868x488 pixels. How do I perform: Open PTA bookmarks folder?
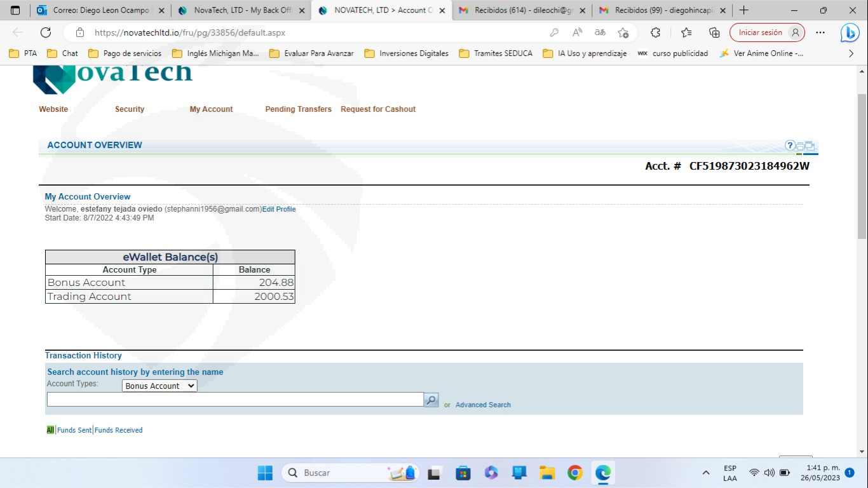pyautogui.click(x=23, y=53)
